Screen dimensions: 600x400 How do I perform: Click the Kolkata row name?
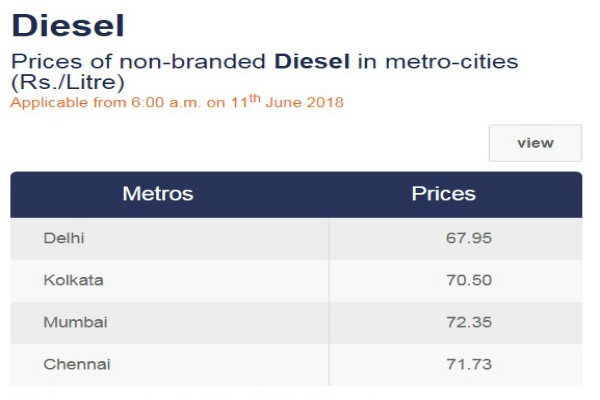(x=73, y=280)
